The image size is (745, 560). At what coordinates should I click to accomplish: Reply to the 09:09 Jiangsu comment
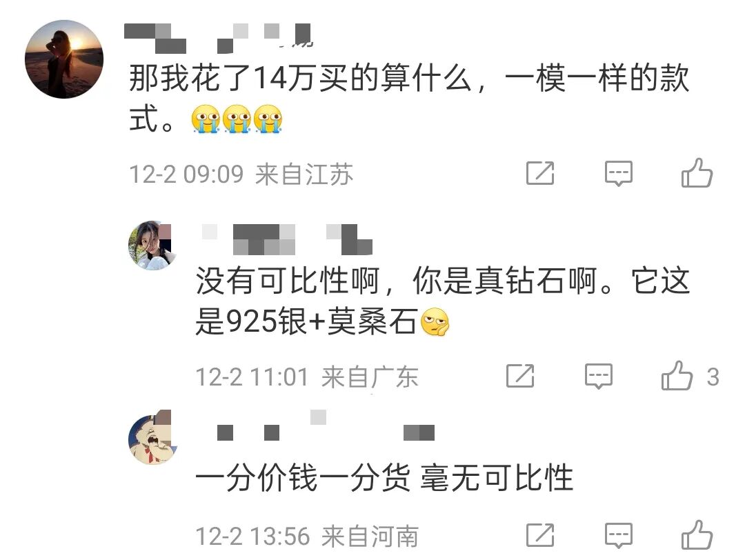618,173
